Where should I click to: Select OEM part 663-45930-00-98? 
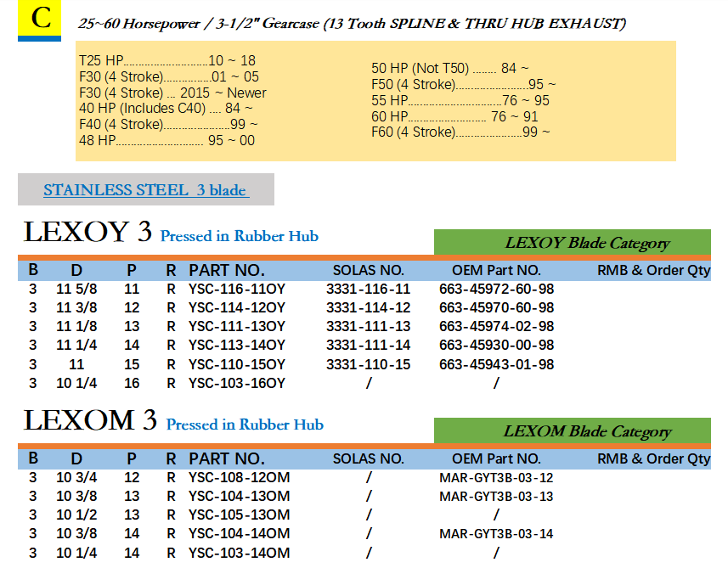(x=496, y=345)
